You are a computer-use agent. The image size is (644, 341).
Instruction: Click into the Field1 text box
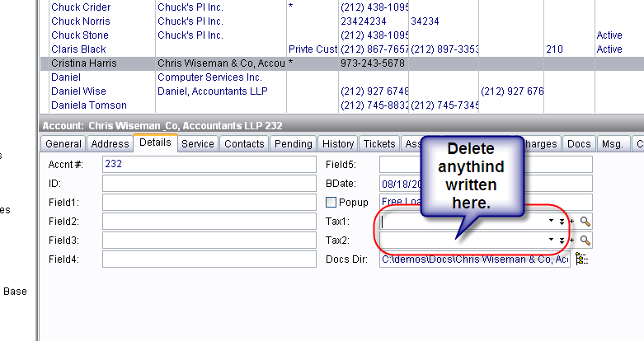point(210,203)
